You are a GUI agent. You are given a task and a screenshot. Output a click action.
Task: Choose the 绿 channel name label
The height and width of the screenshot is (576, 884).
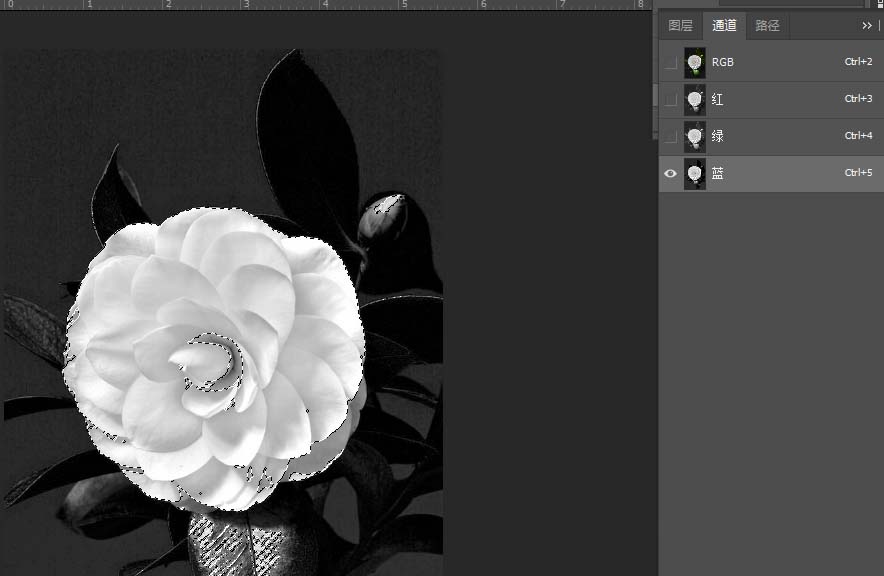pos(718,136)
